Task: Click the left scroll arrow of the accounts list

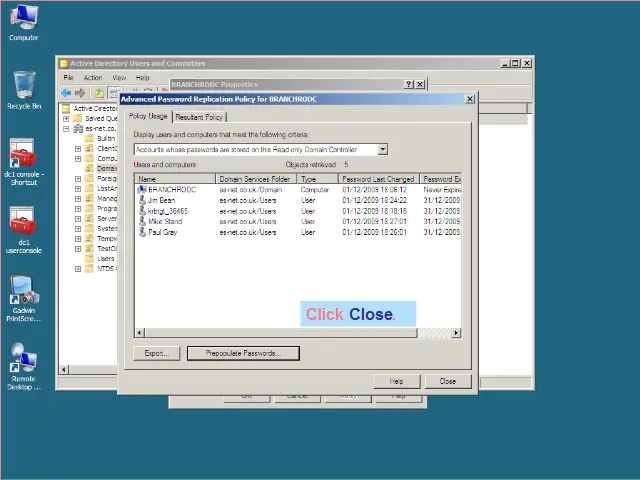Action: pyautogui.click(x=139, y=333)
